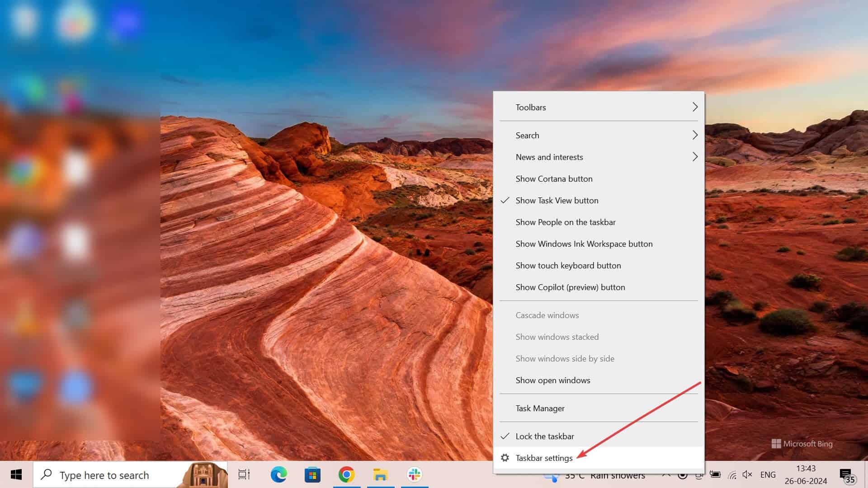Screen dimensions: 868x488
Task: Open File Explorer from the taskbar
Action: pyautogui.click(x=381, y=474)
